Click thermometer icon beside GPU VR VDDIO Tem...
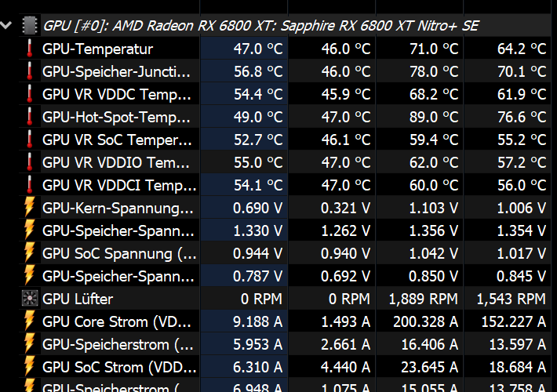Screen dimensions: 557x392 click(x=30, y=162)
